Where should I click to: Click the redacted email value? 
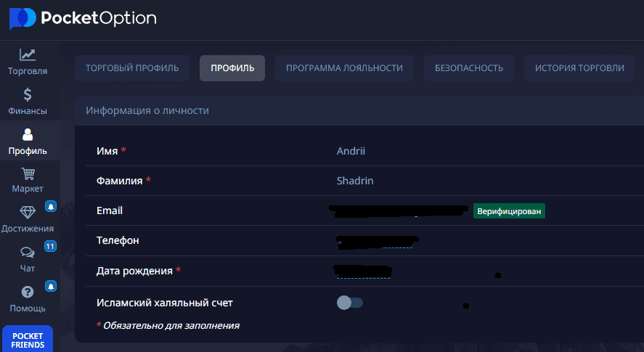coord(399,210)
